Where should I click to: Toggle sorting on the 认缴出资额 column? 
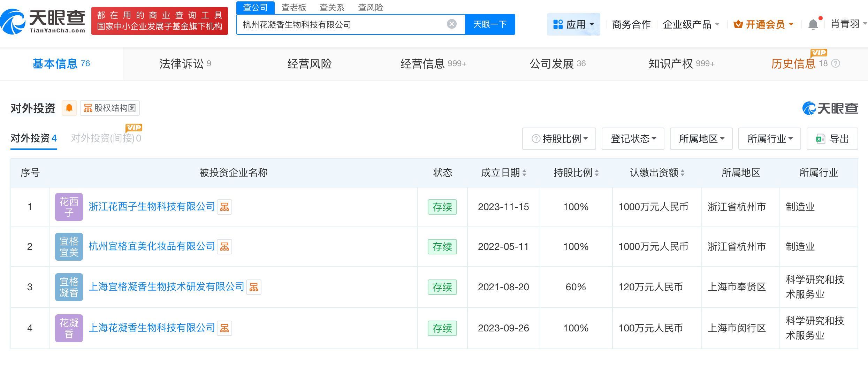(682, 172)
